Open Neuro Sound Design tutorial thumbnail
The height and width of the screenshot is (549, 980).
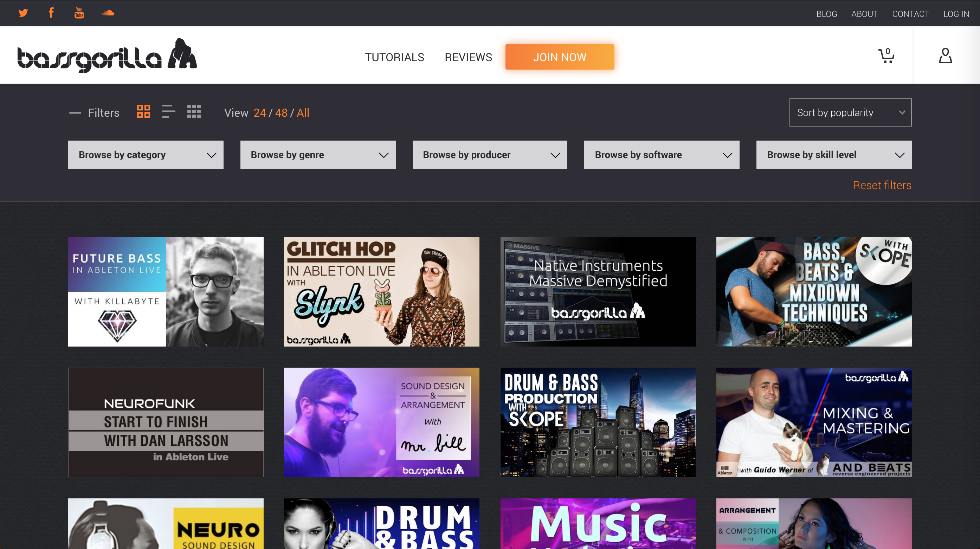(166, 524)
